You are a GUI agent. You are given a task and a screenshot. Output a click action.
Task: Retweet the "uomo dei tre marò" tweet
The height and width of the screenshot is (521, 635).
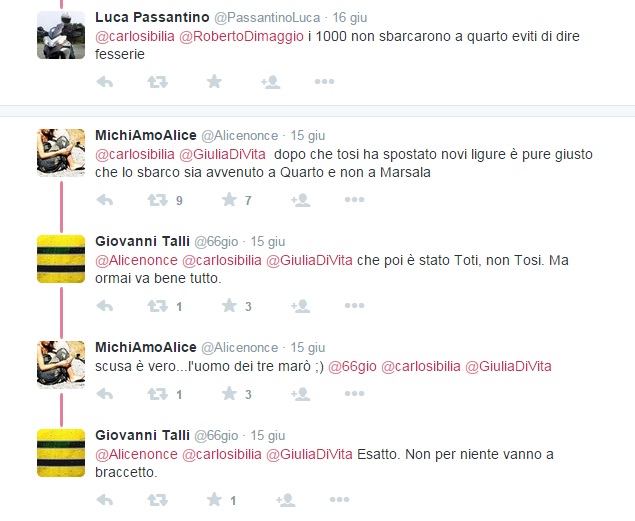point(158,394)
